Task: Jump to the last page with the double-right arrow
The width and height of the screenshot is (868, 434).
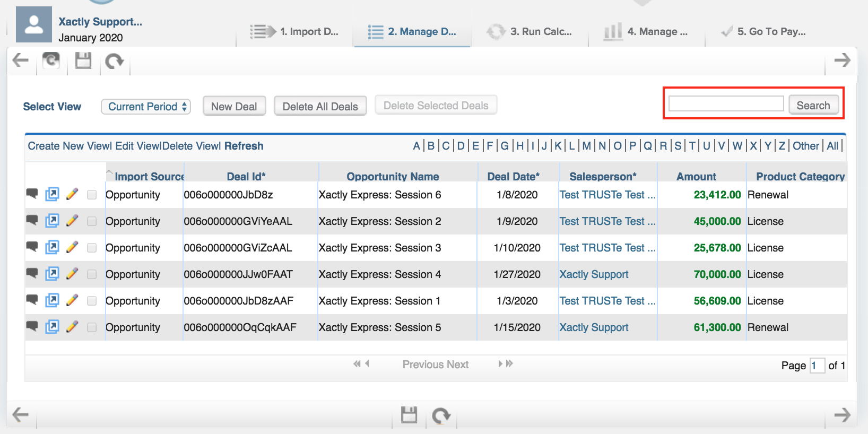Action: [509, 363]
